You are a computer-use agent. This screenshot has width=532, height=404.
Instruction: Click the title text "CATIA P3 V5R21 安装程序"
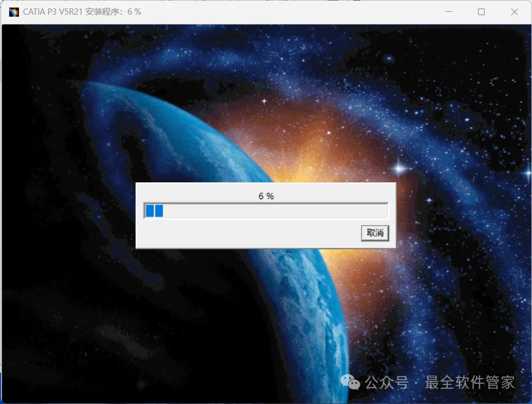(x=71, y=12)
